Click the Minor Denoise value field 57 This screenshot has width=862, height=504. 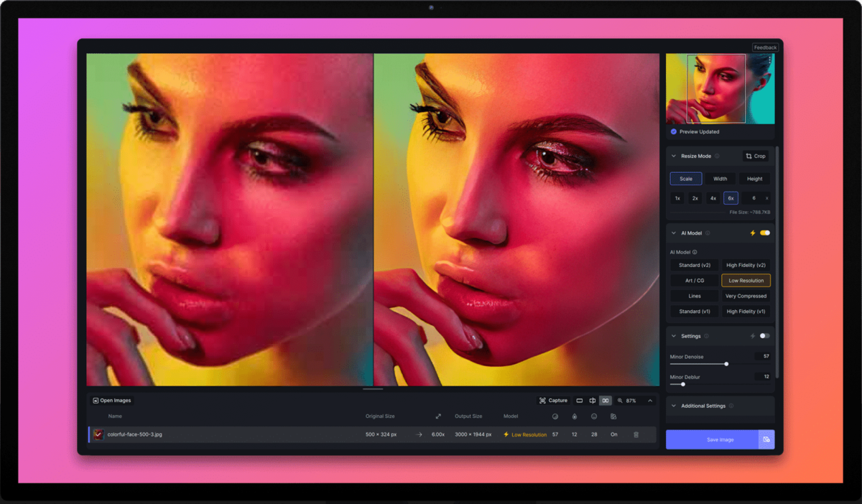[763, 356]
